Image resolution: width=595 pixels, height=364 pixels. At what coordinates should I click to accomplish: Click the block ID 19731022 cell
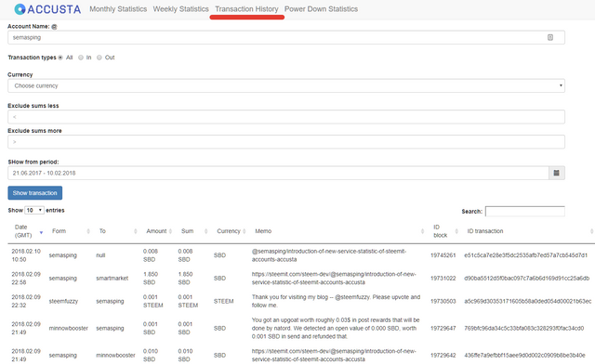443,279
